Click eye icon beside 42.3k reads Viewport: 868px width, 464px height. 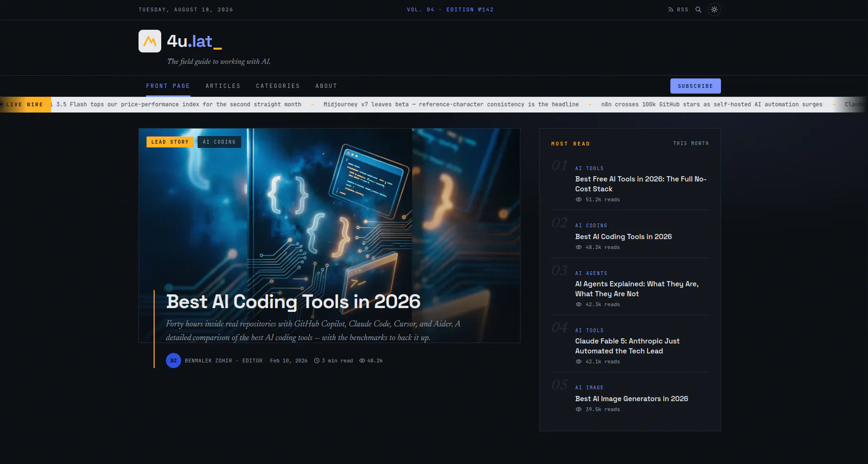[579, 304]
